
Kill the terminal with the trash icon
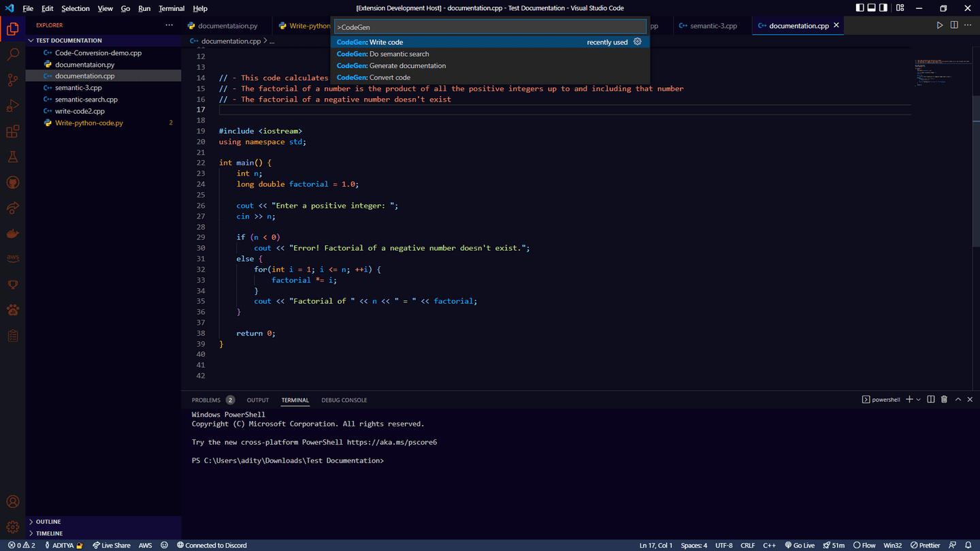pyautogui.click(x=944, y=400)
